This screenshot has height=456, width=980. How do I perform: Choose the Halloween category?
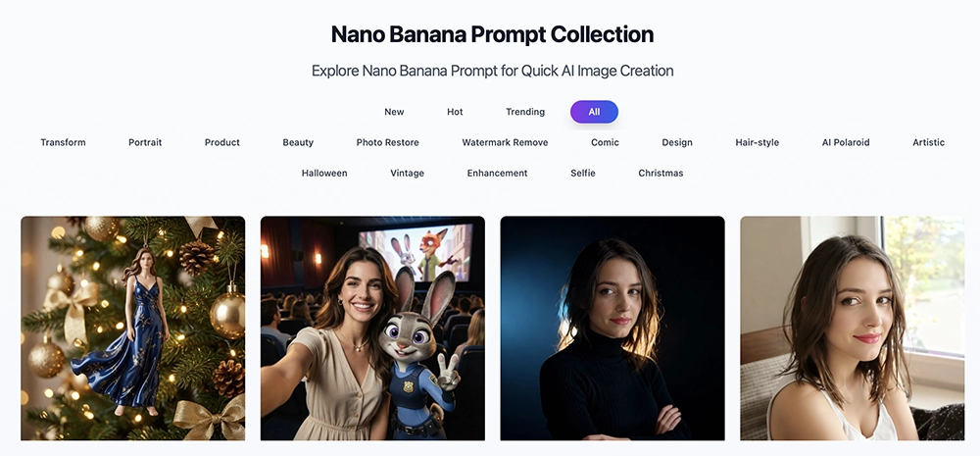pyautogui.click(x=324, y=174)
